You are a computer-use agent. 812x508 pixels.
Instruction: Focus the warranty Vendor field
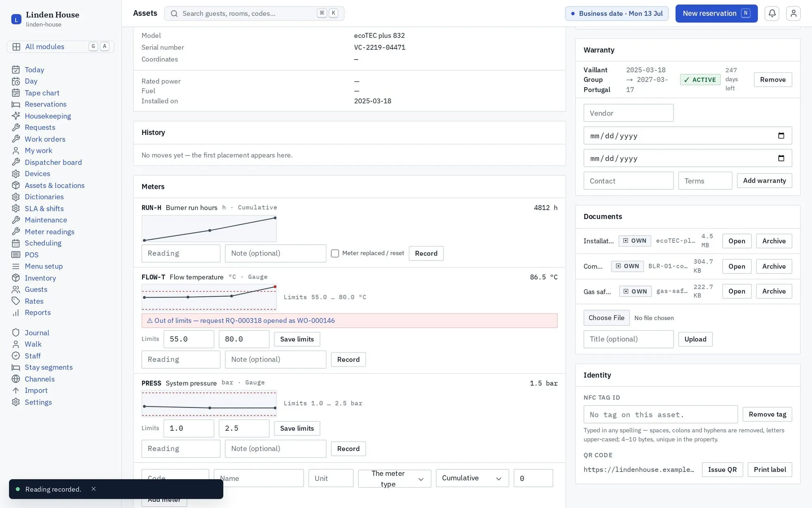tap(628, 113)
